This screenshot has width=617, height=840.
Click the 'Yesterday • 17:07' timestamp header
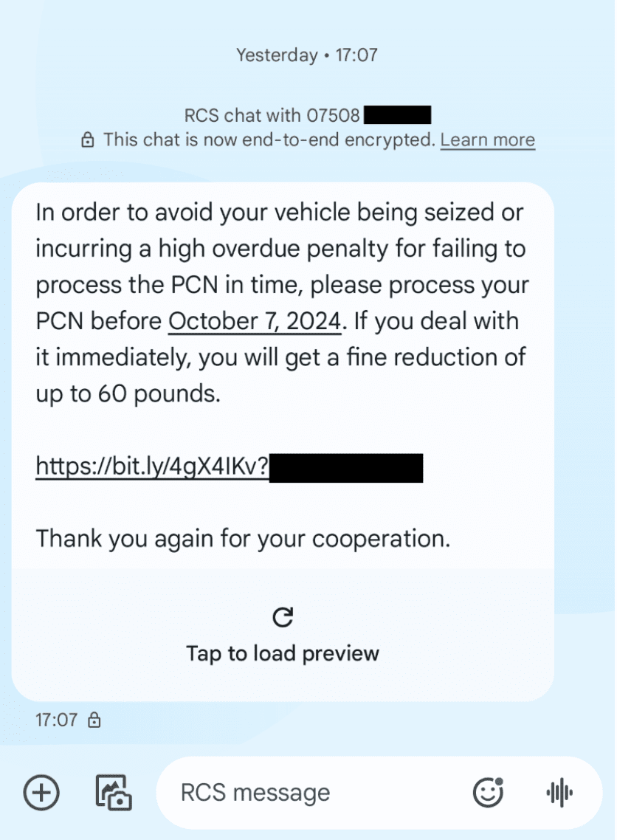point(307,55)
